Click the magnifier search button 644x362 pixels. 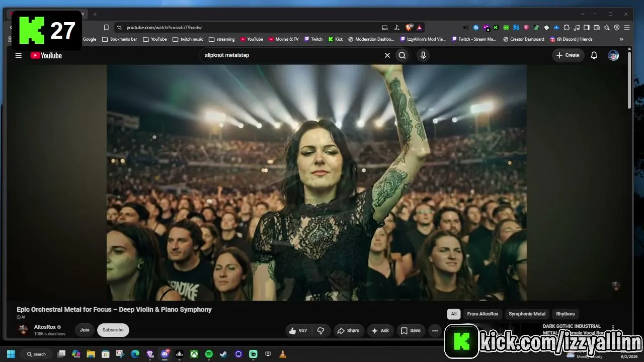pyautogui.click(x=402, y=55)
